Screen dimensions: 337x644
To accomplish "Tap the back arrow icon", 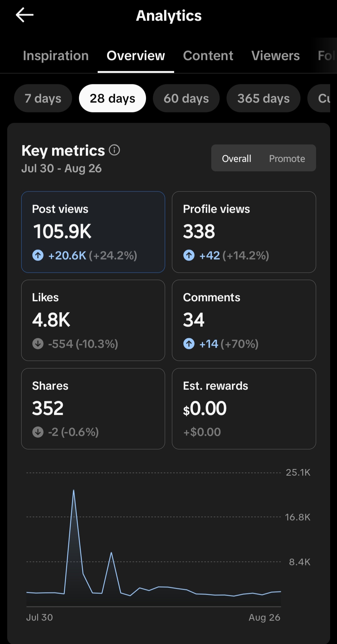I will pyautogui.click(x=25, y=15).
